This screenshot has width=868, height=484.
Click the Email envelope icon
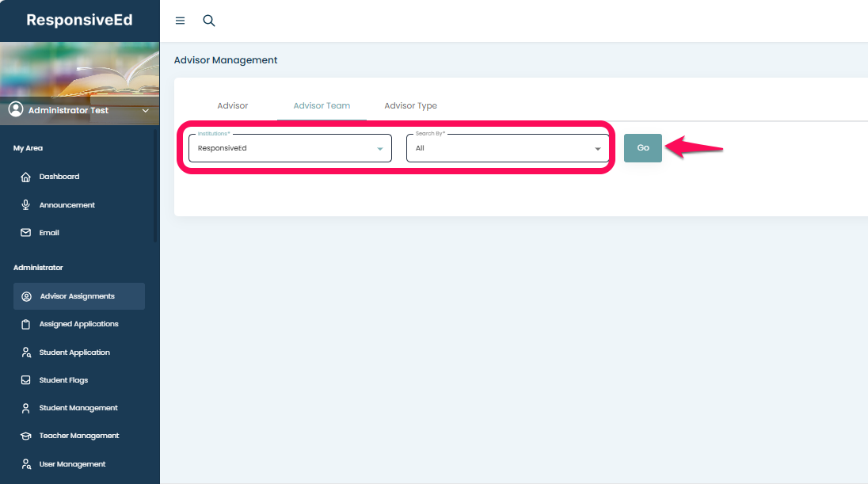tap(26, 233)
